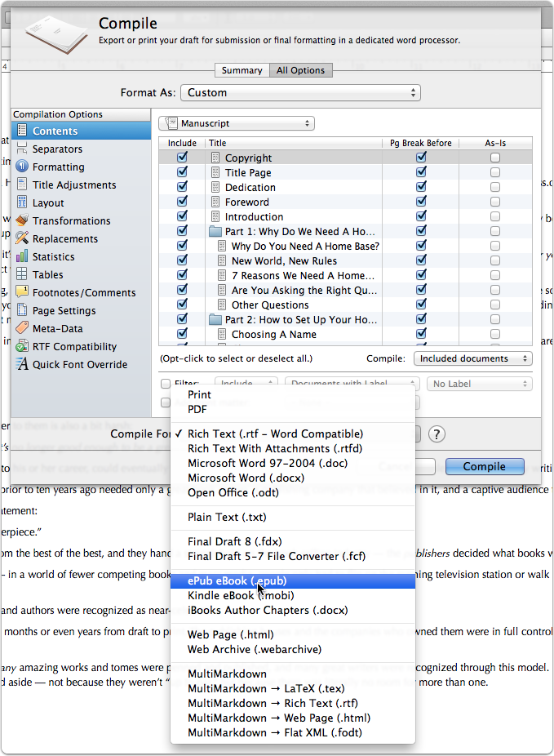Viewport: 554px width, 756px height.
Task: Open Footnotes/Comments options pane
Action: (x=81, y=292)
